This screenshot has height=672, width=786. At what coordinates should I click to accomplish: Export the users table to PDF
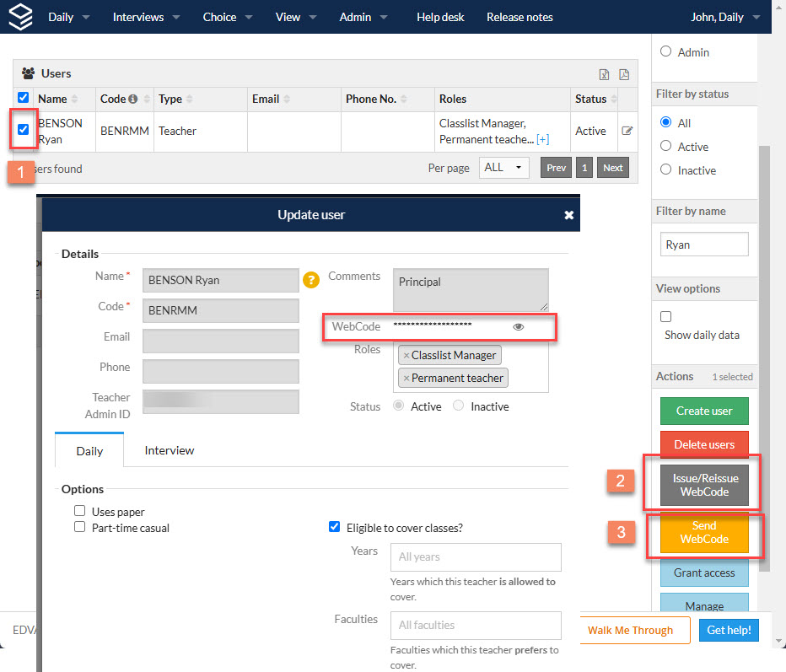click(624, 75)
